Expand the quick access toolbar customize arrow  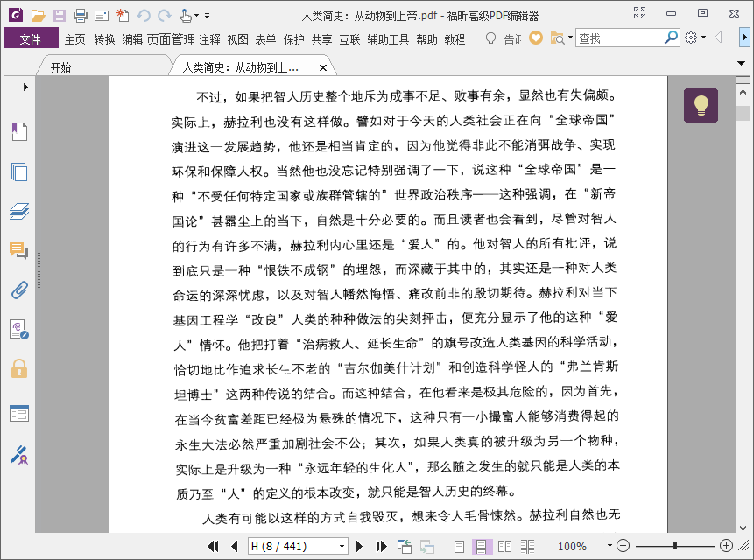pos(208,16)
